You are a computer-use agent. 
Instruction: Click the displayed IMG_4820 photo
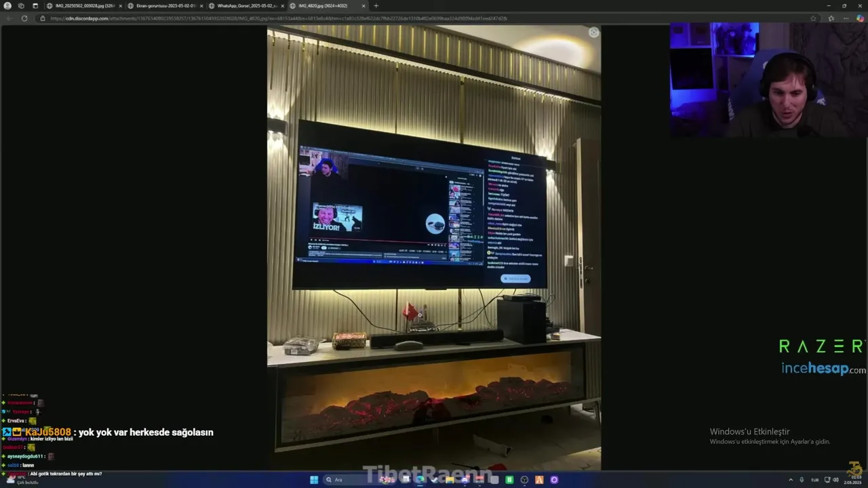[434, 247]
